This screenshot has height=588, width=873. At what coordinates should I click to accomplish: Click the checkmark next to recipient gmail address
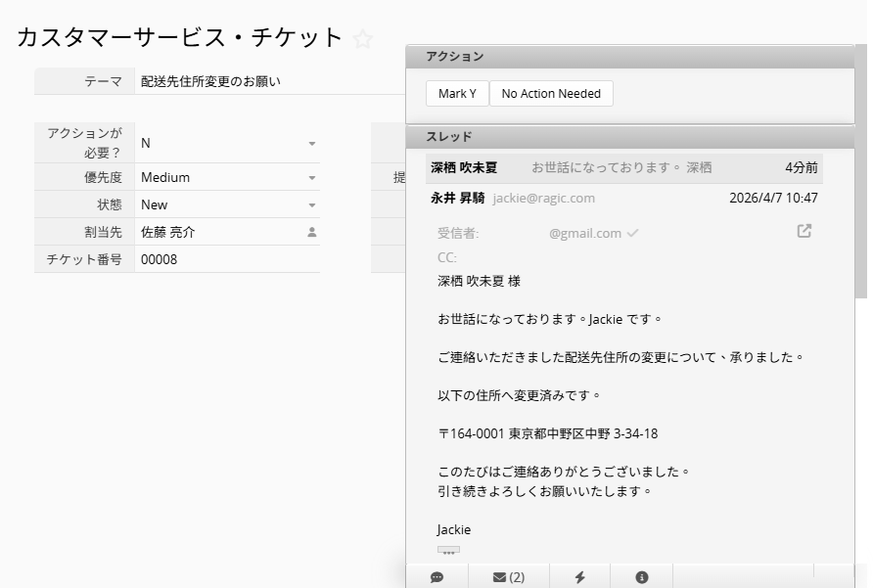click(633, 233)
